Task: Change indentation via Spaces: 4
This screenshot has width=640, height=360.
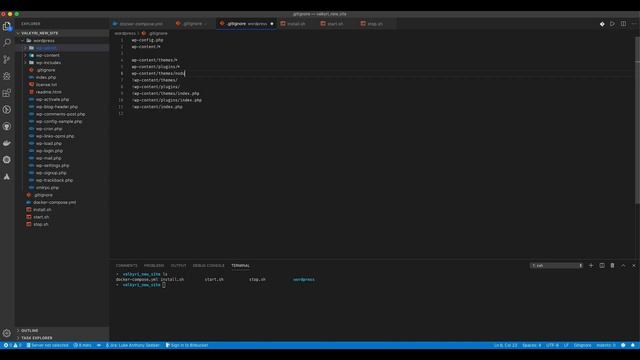Action: click(531, 345)
